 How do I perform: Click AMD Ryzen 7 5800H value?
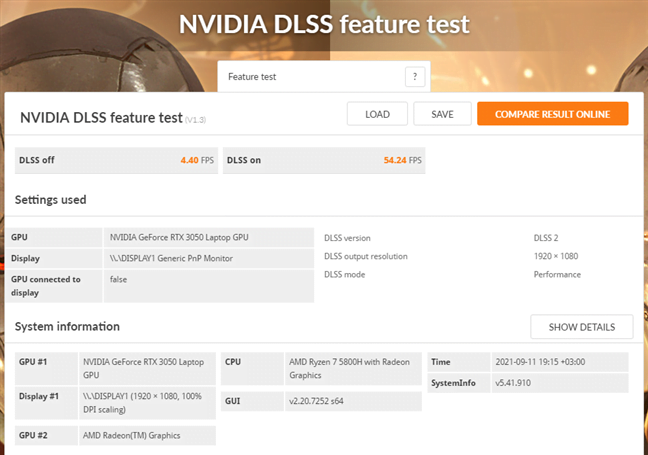(x=349, y=368)
